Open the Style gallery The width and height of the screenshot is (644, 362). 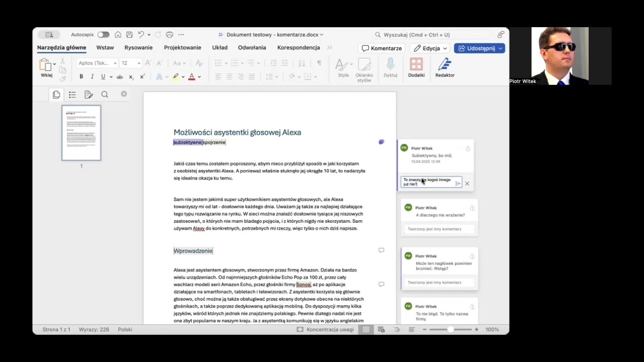pos(343,68)
